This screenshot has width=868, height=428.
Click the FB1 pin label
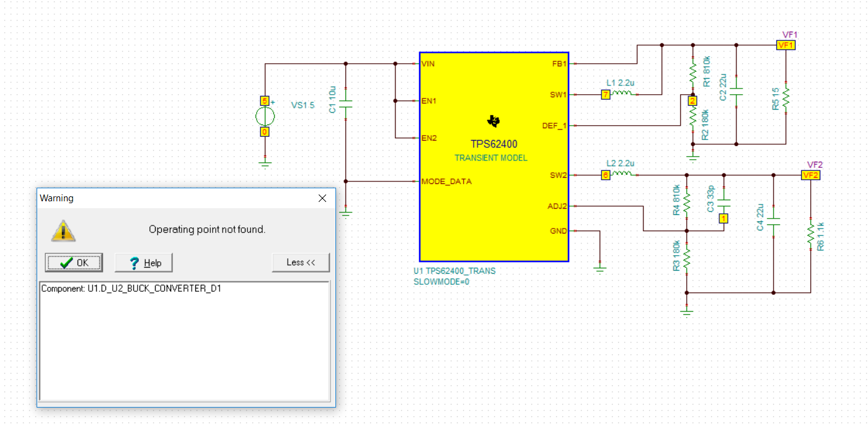click(x=559, y=64)
